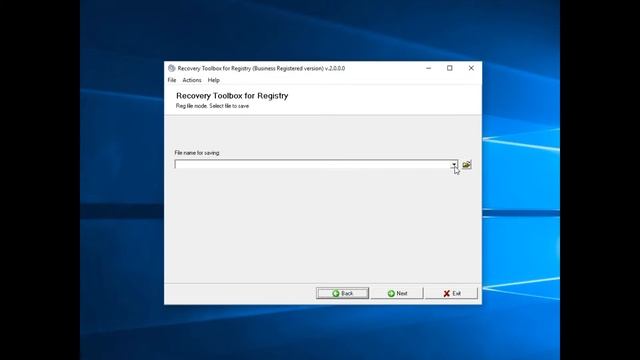Proceed with the Next button

pos(397,293)
